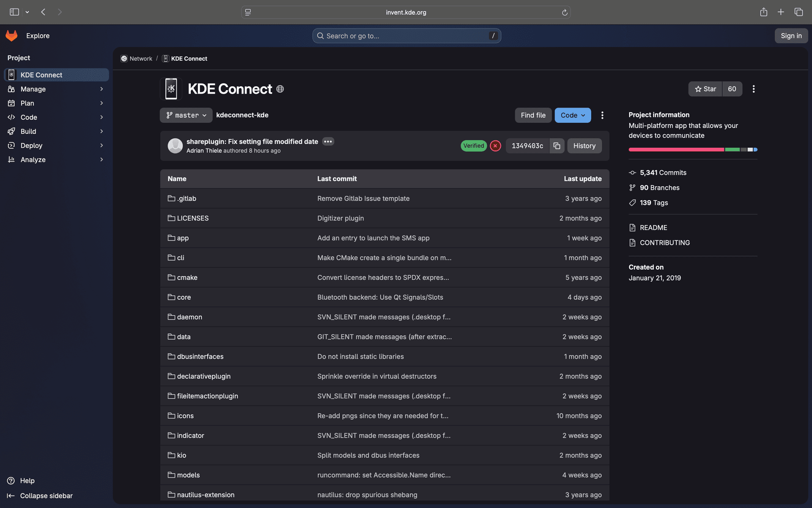This screenshot has width=812, height=508.
Task: Open the project actions kebab beside Star
Action: click(x=753, y=89)
